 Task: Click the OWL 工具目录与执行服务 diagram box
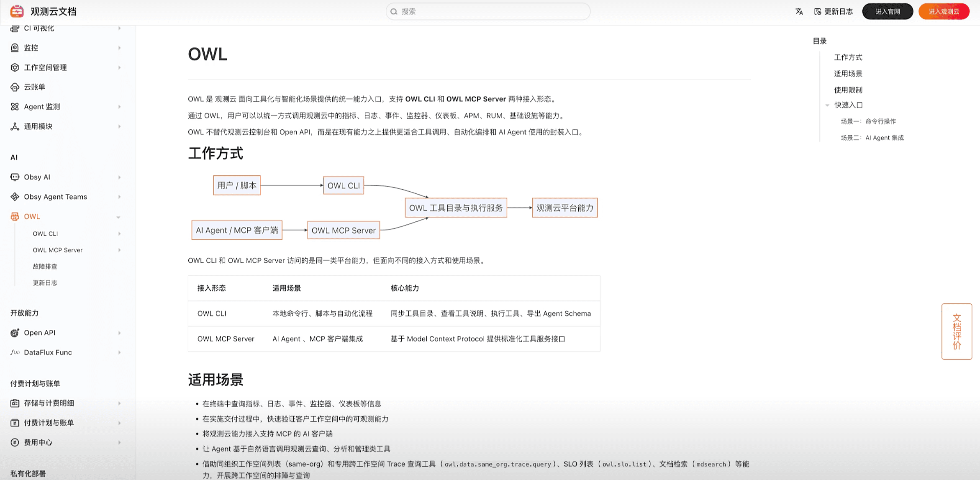[x=456, y=208]
